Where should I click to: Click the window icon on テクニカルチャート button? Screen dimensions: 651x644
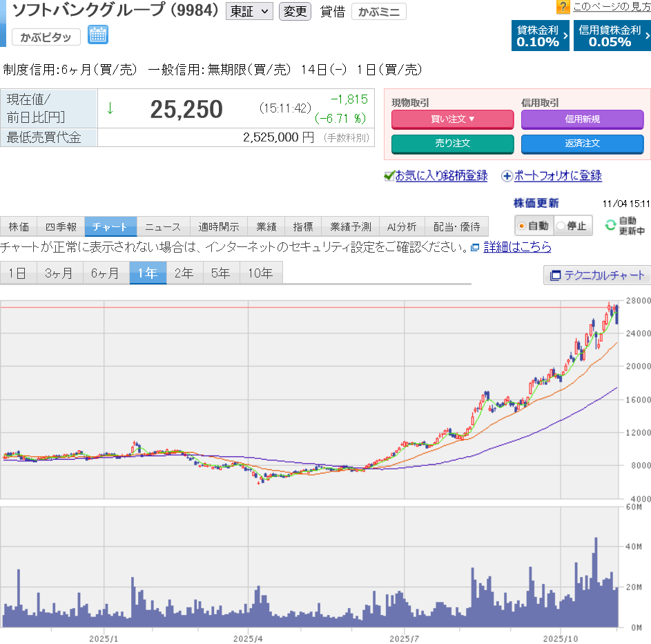point(555,275)
